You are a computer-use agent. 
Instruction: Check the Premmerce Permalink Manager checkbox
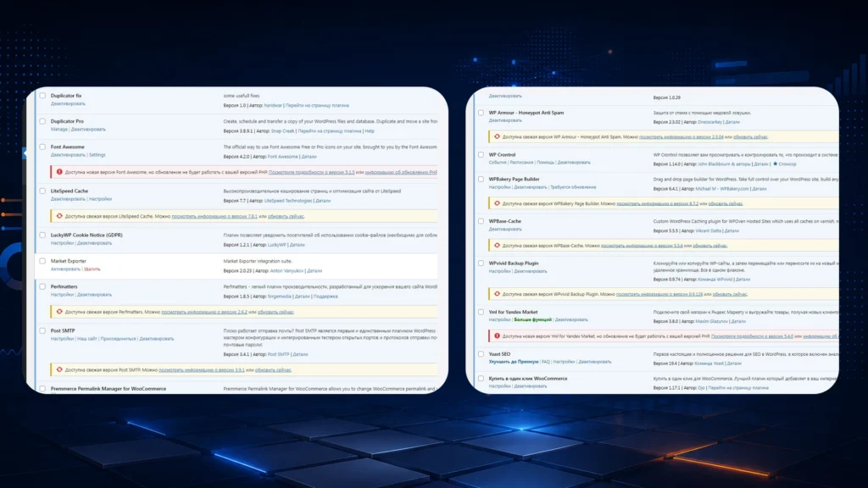pyautogui.click(x=42, y=388)
